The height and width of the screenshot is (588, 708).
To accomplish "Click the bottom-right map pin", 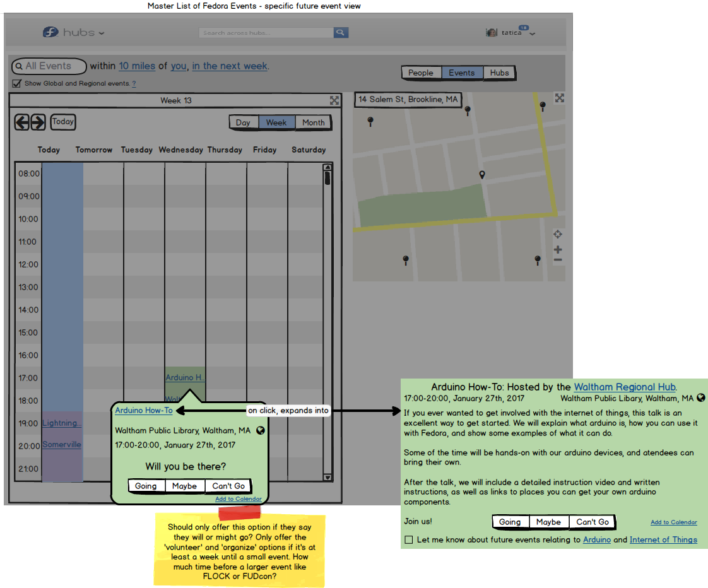I will 538,260.
